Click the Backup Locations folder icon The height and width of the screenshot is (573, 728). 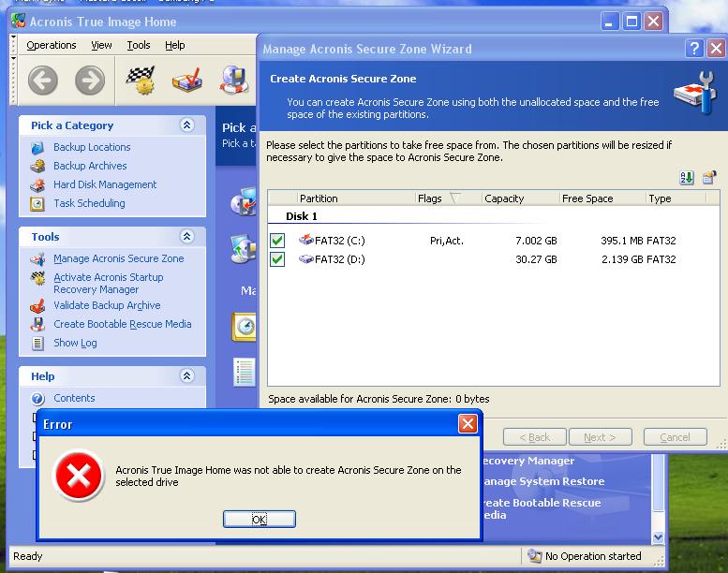coord(37,148)
